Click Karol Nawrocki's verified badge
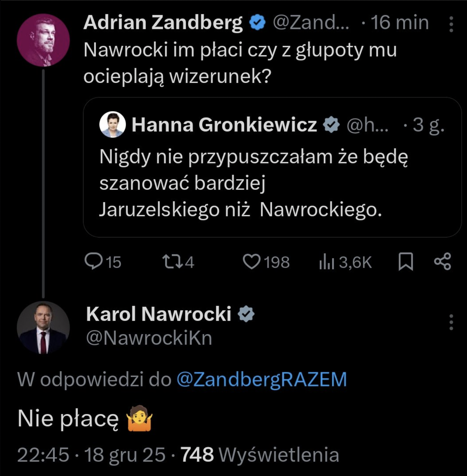Screen dimensions: 467x476 pyautogui.click(x=246, y=314)
